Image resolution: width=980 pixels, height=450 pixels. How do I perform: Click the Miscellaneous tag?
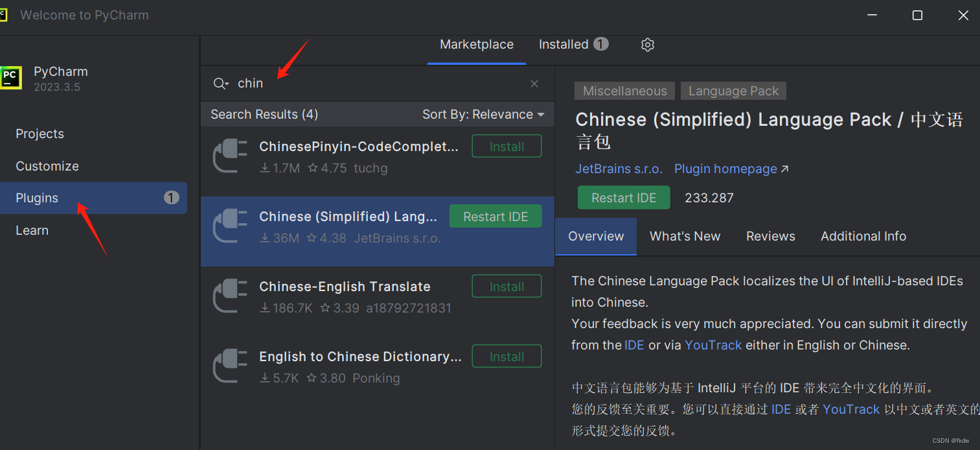coord(624,91)
